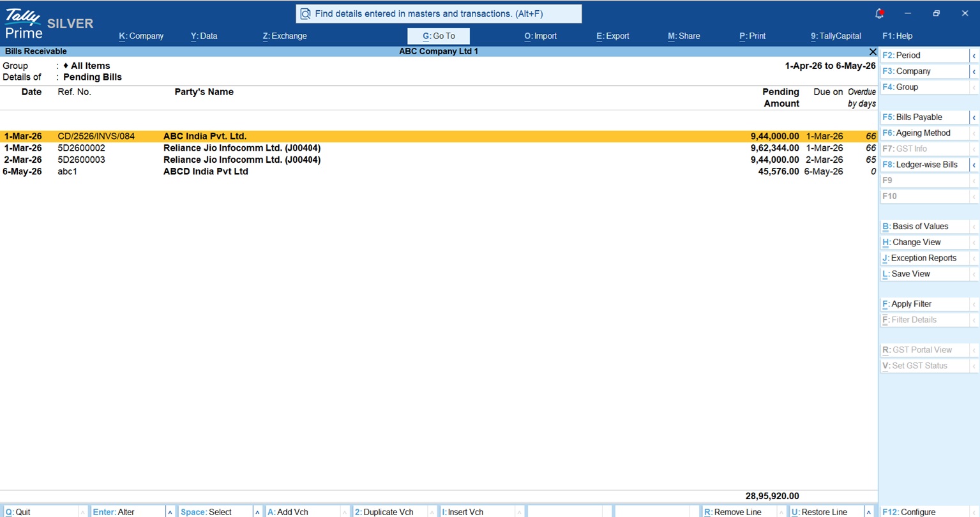Click Q: Quit in the bottom bar

(x=40, y=512)
